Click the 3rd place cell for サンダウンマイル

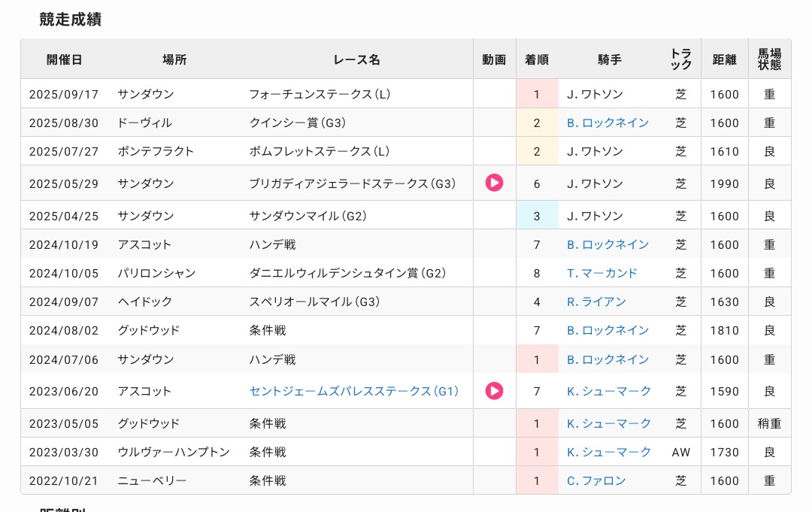pos(537,216)
